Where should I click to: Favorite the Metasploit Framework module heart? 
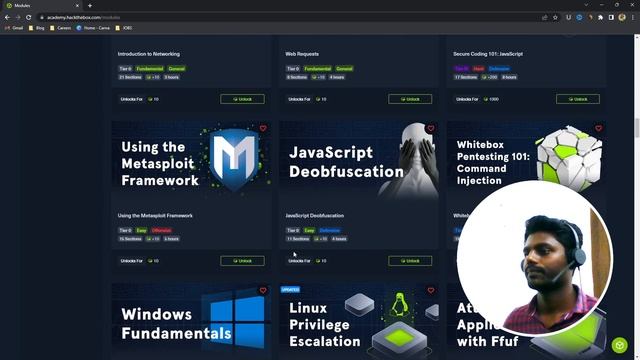263,128
